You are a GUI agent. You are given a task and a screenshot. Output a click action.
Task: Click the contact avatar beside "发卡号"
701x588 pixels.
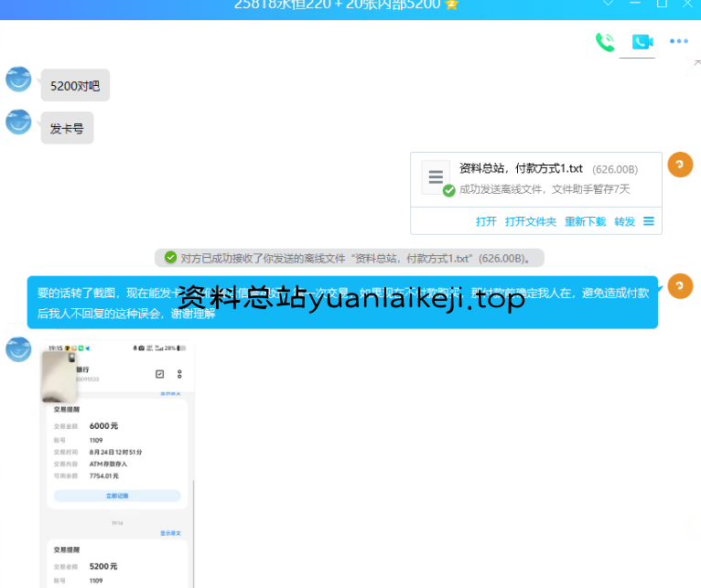coord(18,123)
